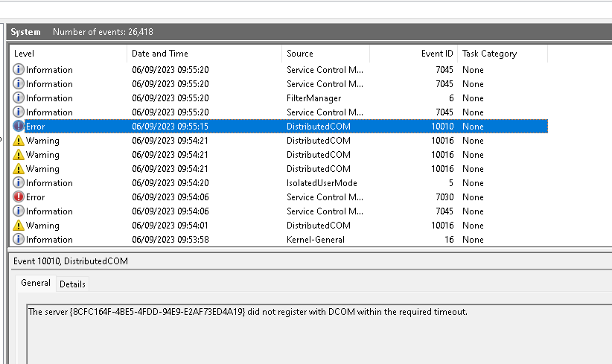Click event ID 6 in the FilterManager row
The height and width of the screenshot is (364, 612).
pos(451,98)
